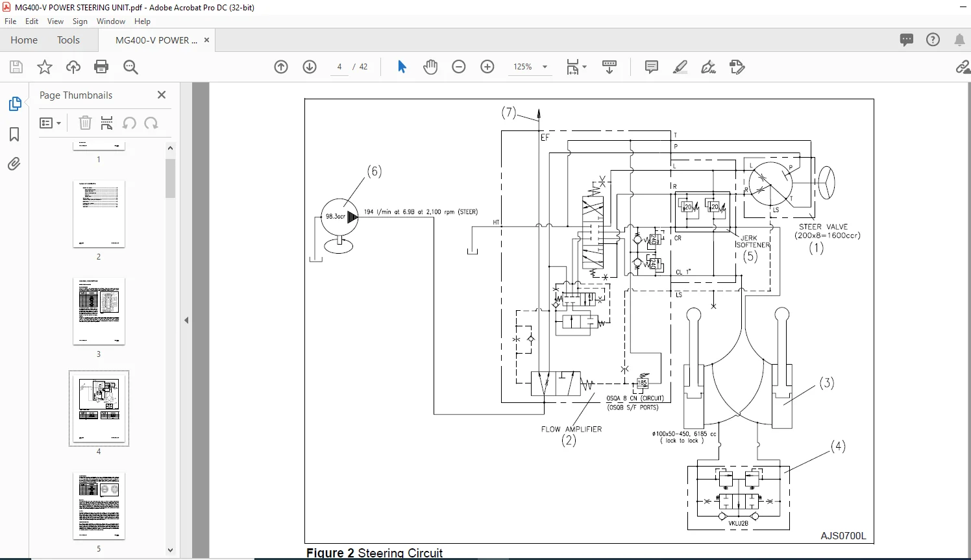Image resolution: width=971 pixels, height=560 pixels.
Task: Click the thumbnail print pages icon
Action: pos(107,123)
